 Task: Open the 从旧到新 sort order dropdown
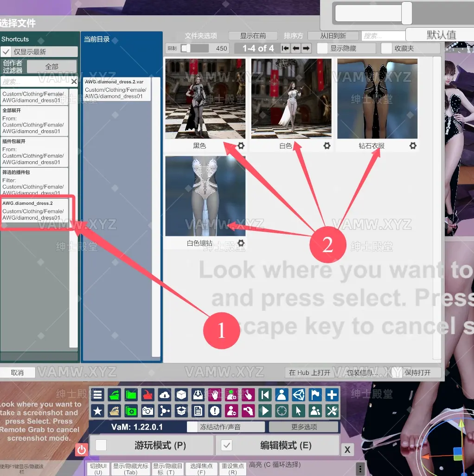tap(333, 36)
